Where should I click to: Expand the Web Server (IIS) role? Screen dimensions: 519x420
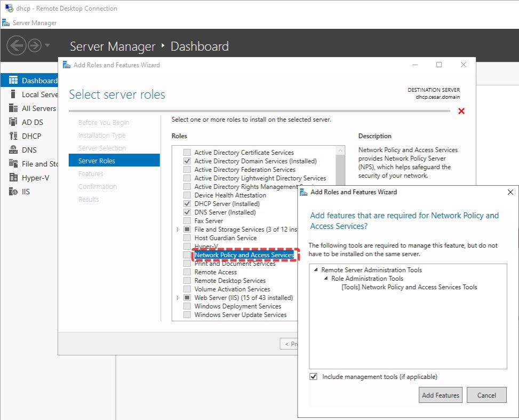(x=178, y=298)
